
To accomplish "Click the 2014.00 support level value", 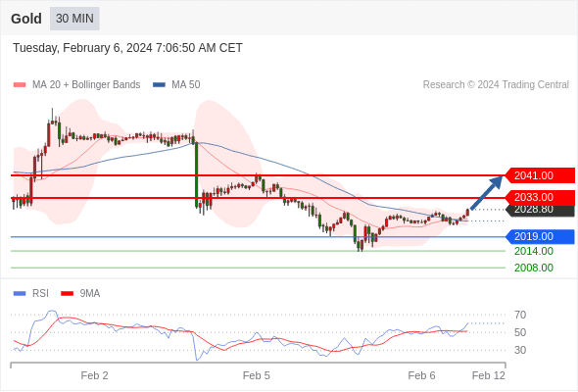I will [x=534, y=252].
